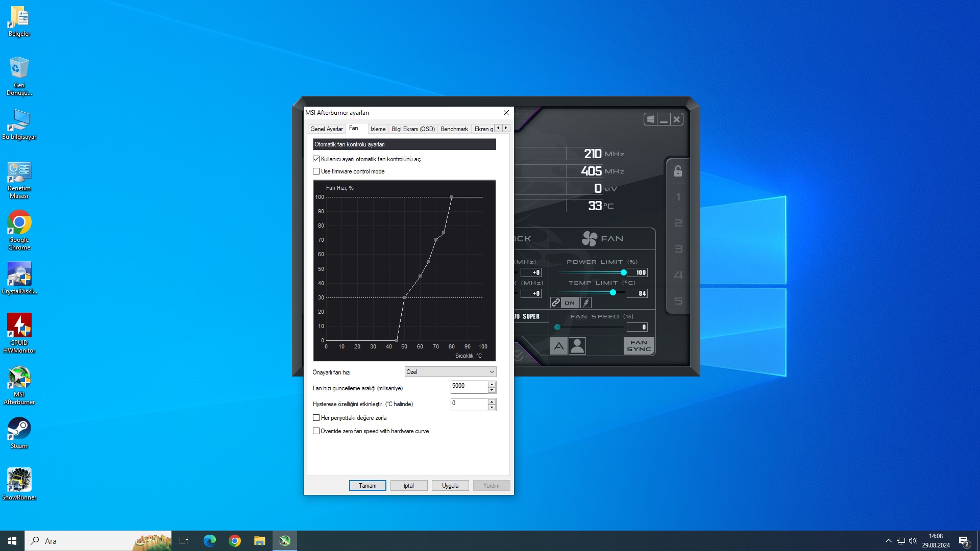This screenshot has height=551, width=980.
Task: Open Windows Start menu
Action: pos(12,541)
